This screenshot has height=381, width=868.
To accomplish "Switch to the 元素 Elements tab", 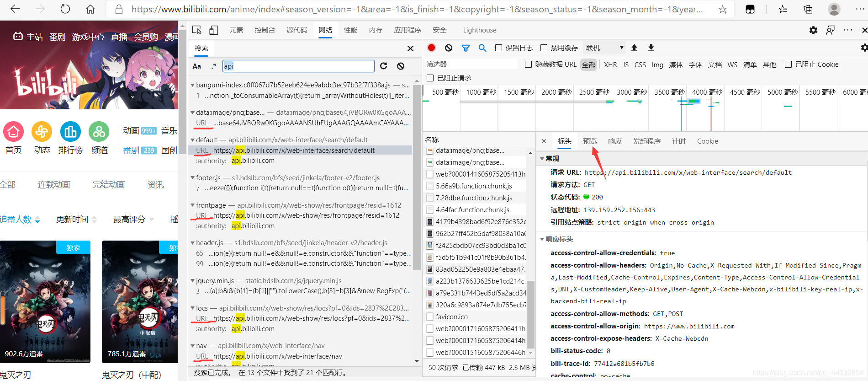I will pyautogui.click(x=236, y=30).
